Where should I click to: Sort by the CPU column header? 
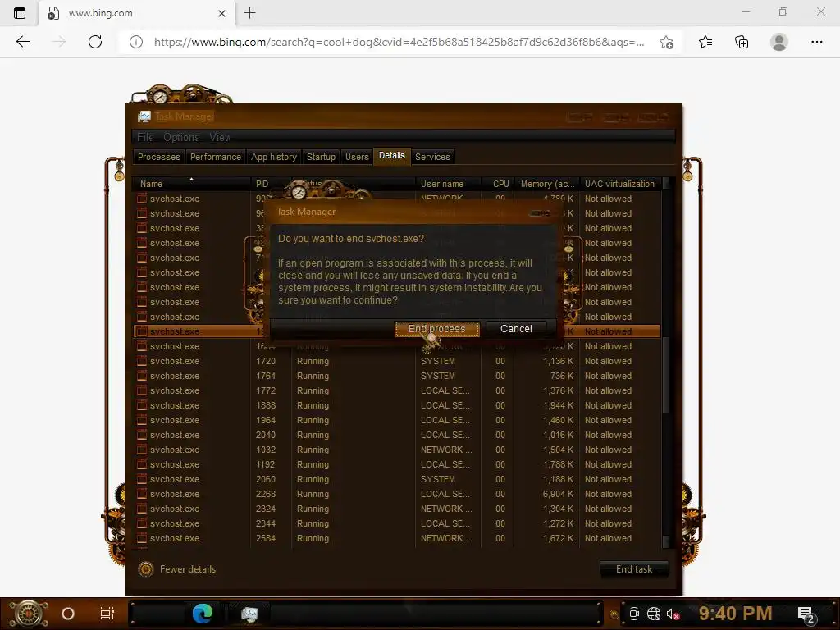498,184
